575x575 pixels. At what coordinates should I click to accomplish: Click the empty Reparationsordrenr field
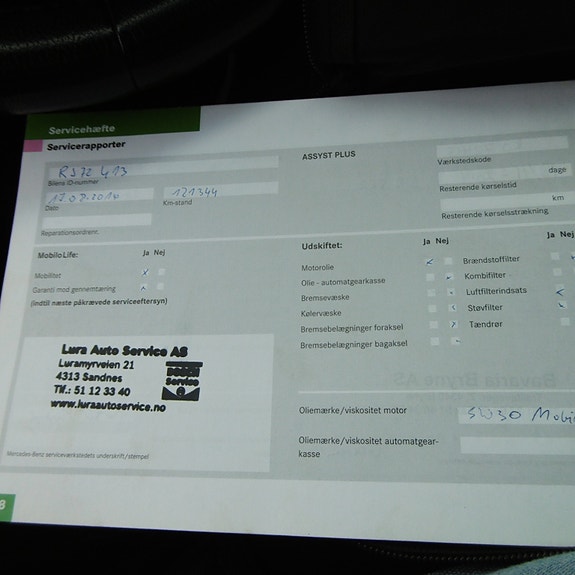96,221
